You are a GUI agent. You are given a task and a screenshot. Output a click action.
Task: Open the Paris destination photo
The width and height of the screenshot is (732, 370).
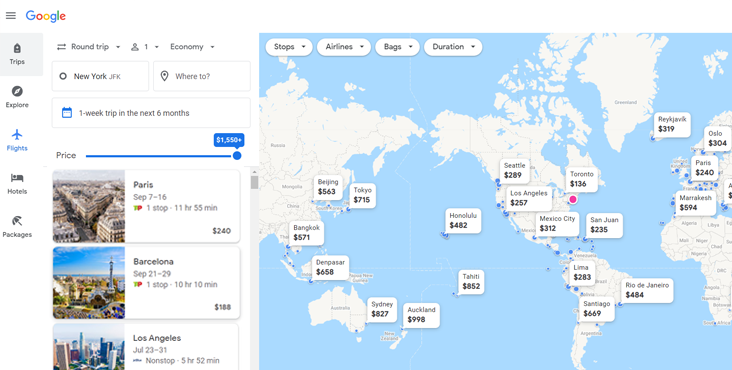[x=89, y=206]
